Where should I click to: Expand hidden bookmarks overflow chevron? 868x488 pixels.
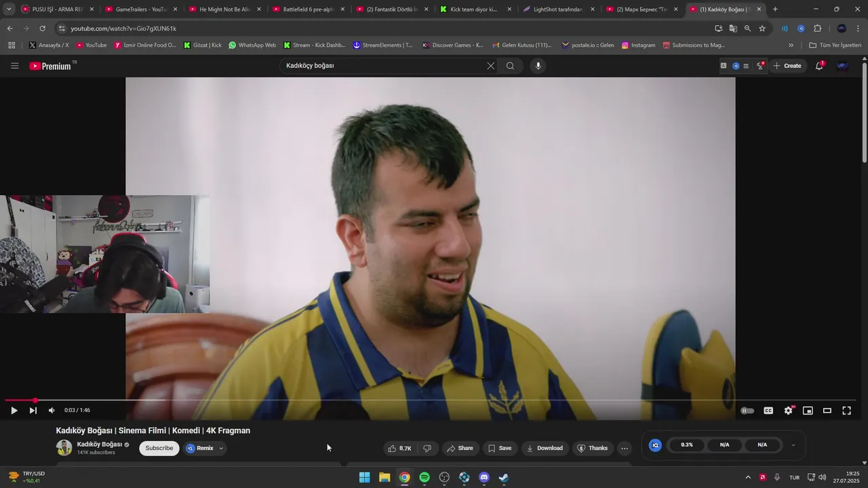tap(791, 45)
